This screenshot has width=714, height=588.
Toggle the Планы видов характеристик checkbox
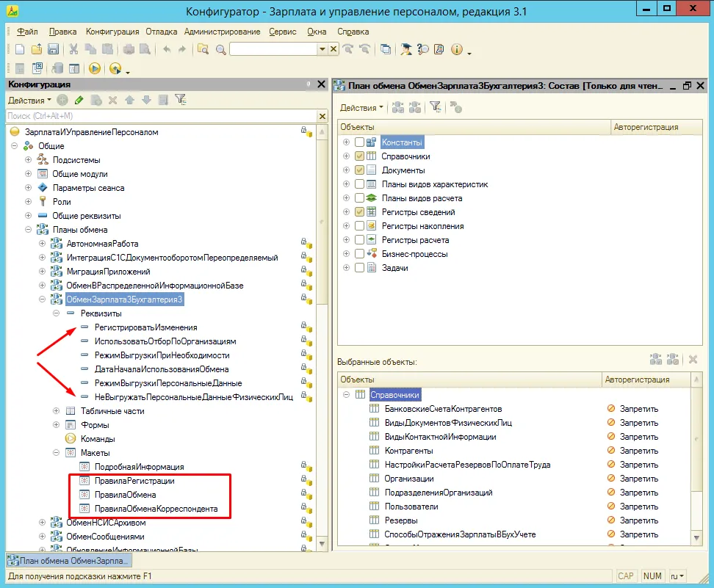[359, 184]
